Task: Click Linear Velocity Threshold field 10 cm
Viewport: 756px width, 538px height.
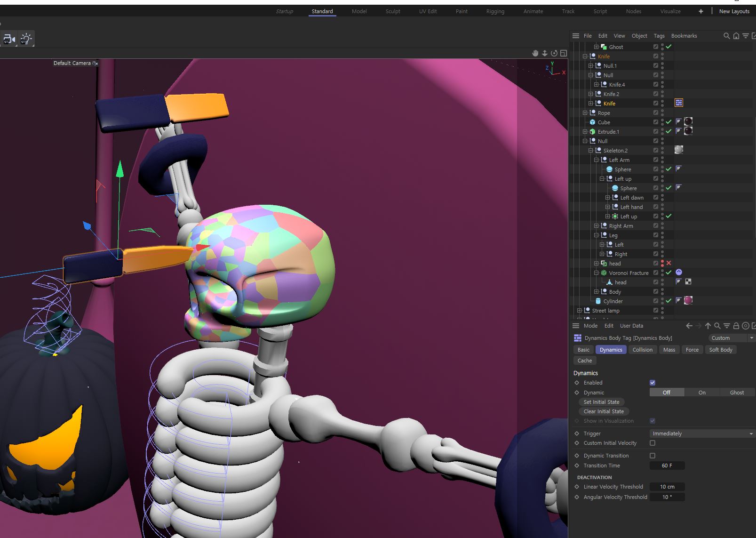Action: [x=667, y=487]
